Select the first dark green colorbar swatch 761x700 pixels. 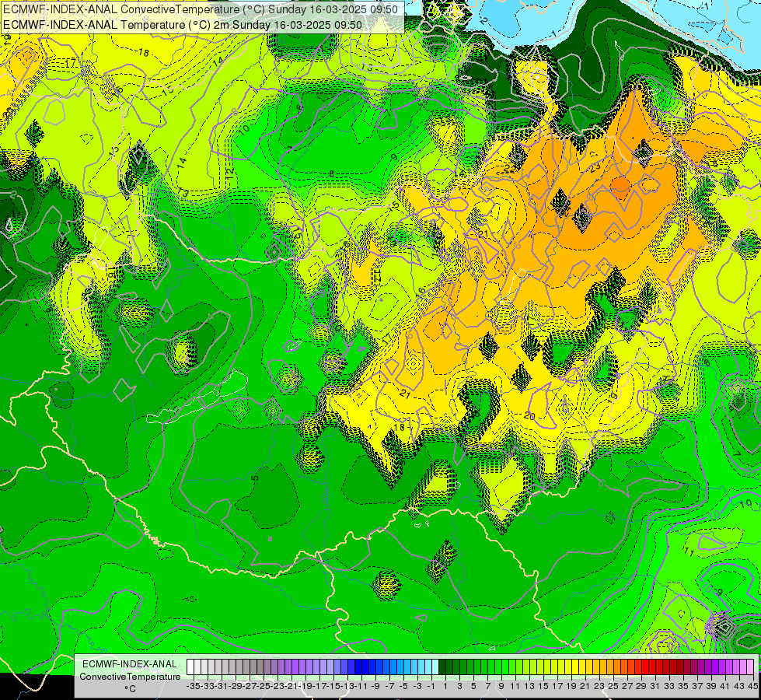tap(442, 667)
